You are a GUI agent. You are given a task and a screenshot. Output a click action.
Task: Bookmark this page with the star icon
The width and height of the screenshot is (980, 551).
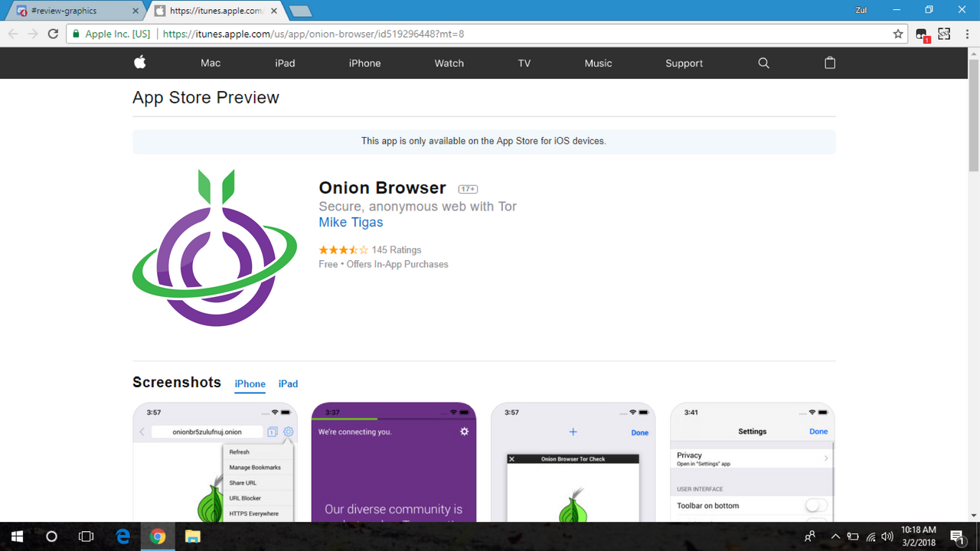tap(898, 34)
